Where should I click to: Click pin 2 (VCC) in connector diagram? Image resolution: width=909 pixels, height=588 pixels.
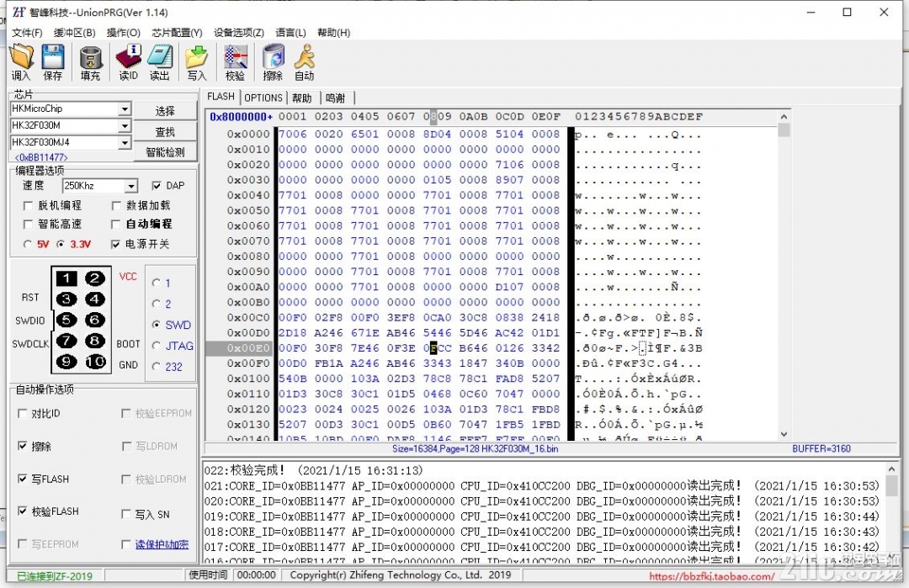coord(95,278)
